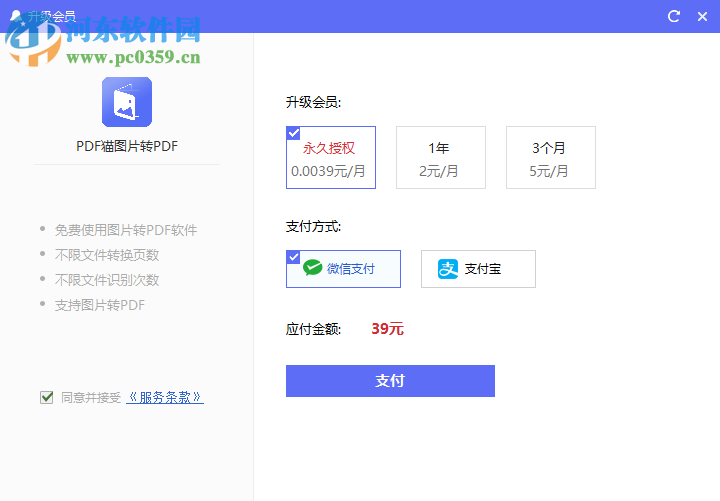Click the Alipay blue icon
The height and width of the screenshot is (501, 720).
click(448, 269)
